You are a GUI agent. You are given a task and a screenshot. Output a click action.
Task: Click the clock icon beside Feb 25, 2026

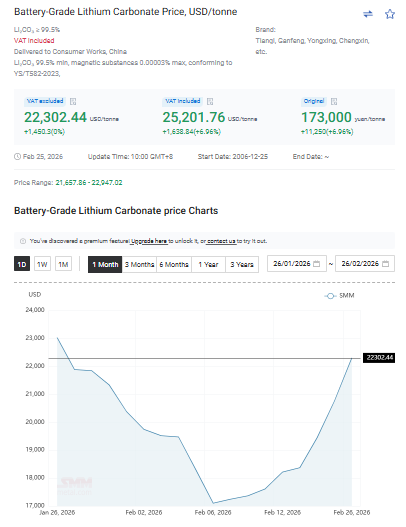[x=17, y=157]
